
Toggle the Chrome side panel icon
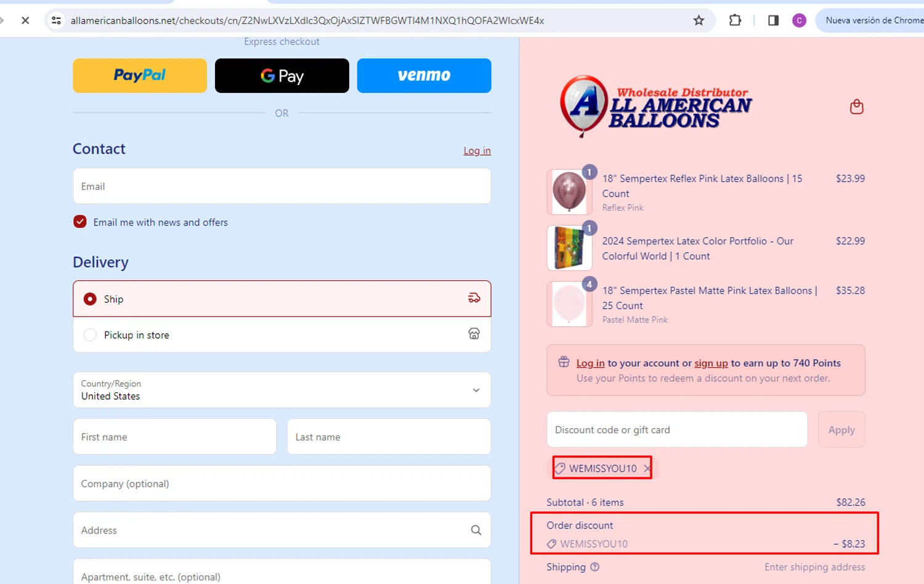click(x=773, y=20)
